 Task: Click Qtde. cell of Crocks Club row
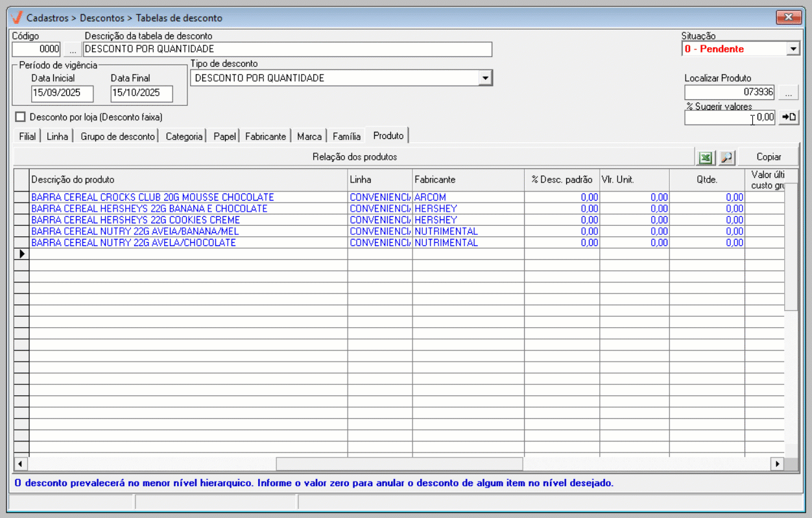(708, 197)
